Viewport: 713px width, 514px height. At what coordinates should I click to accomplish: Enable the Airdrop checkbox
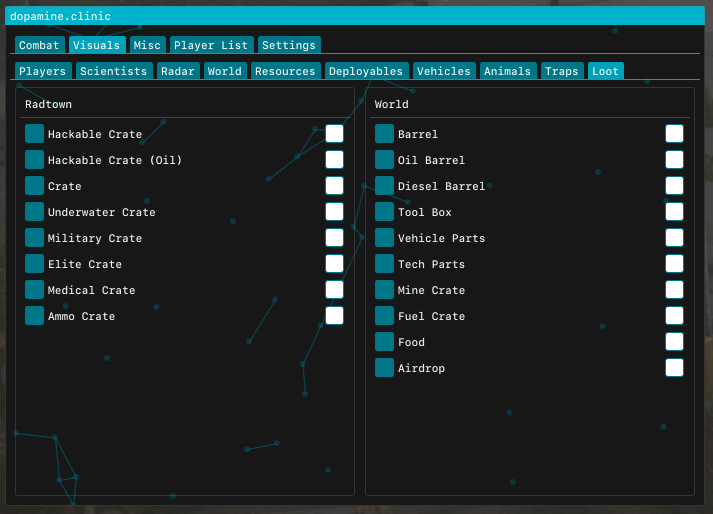(674, 368)
